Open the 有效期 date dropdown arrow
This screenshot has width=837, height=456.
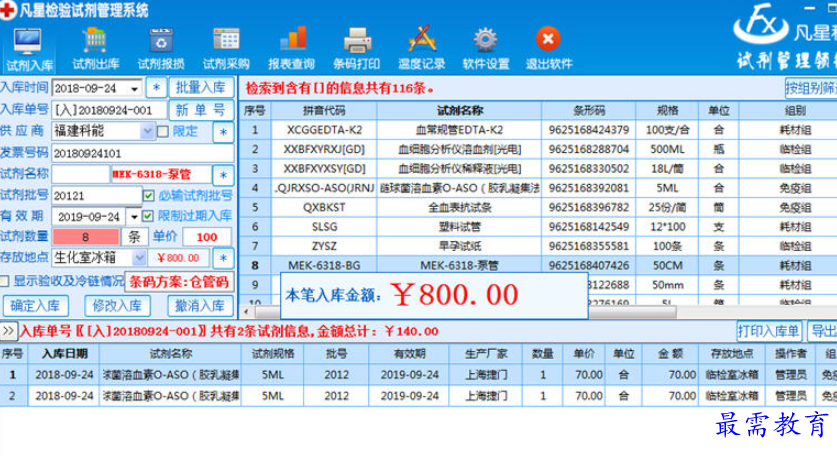134,217
